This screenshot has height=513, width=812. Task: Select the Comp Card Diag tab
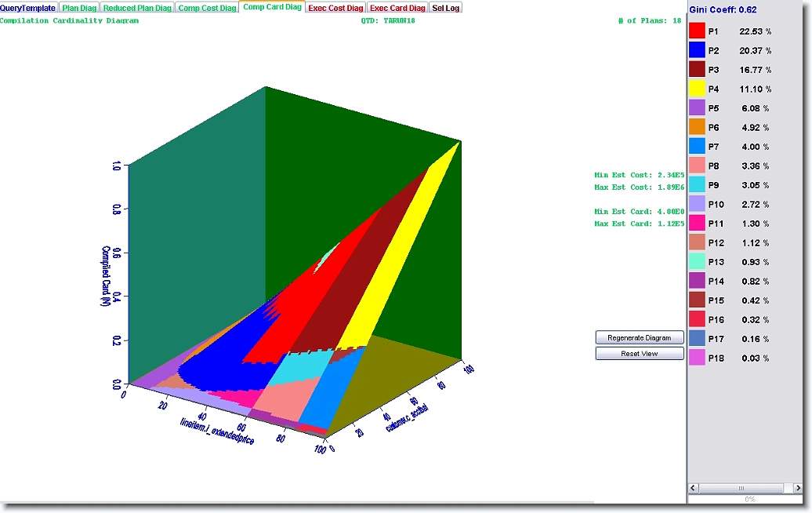[272, 7]
